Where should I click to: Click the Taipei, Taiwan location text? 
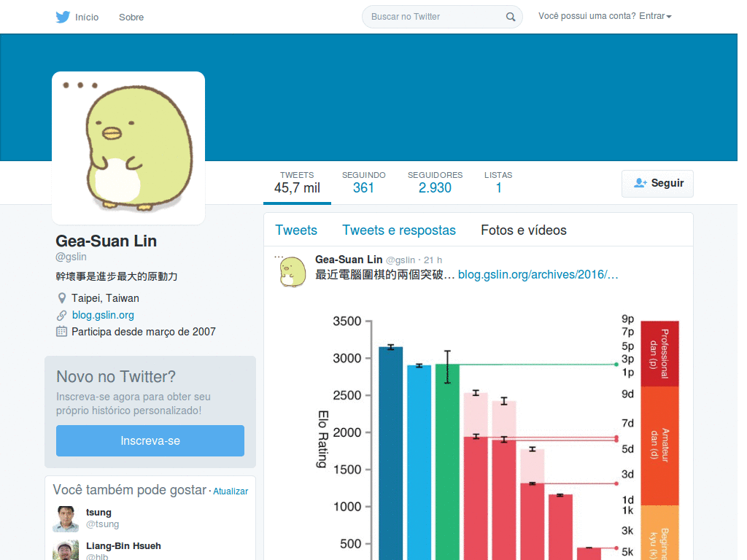(105, 298)
